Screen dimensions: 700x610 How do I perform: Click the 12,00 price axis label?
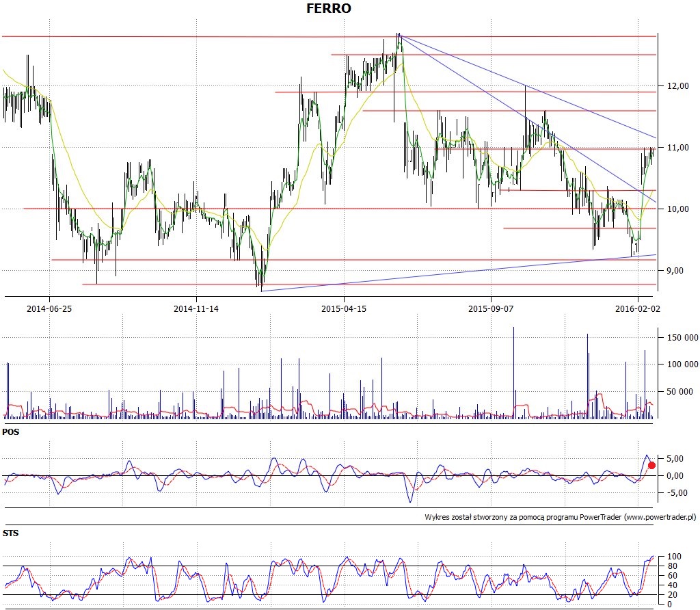(x=678, y=85)
